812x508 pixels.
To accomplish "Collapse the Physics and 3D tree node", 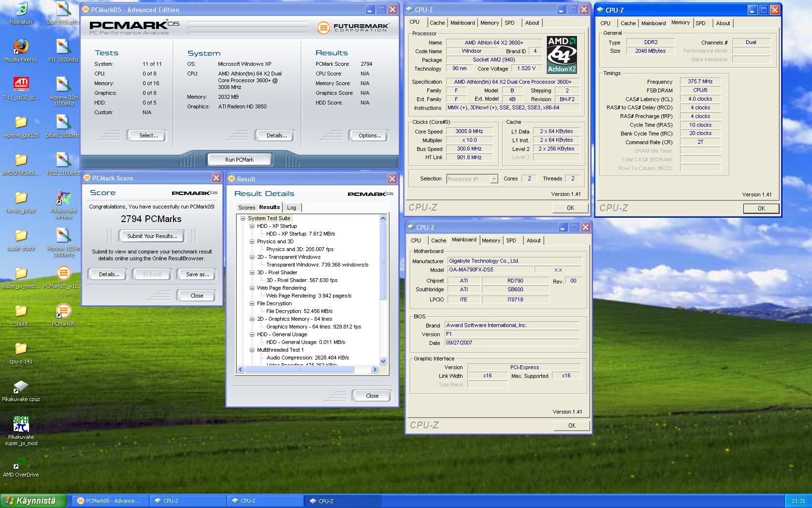I will point(252,241).
